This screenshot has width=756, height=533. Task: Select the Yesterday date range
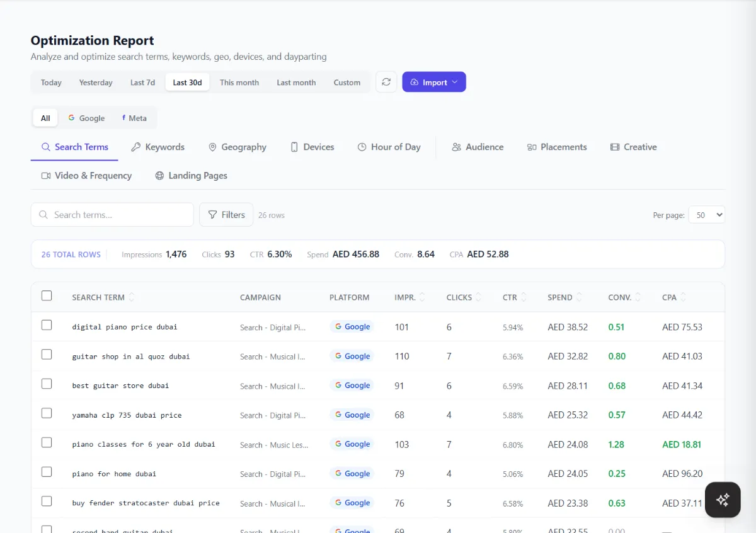(96, 83)
